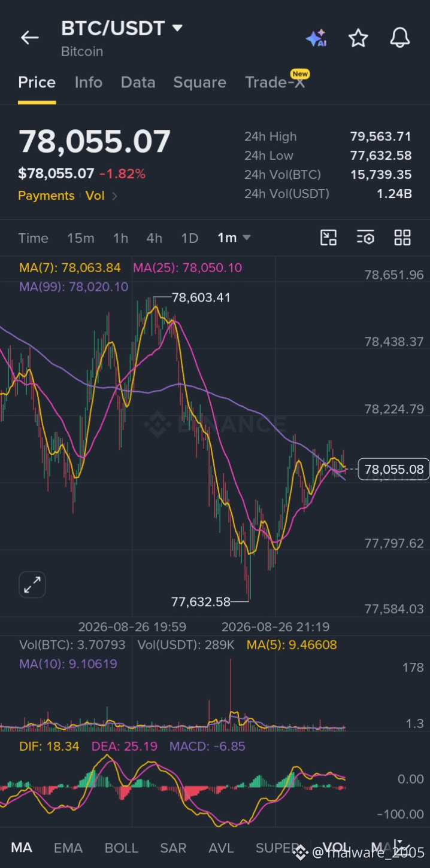Tap the MA(5): 9.46608 volume legend
The height and width of the screenshot is (868, 430).
click(x=292, y=645)
